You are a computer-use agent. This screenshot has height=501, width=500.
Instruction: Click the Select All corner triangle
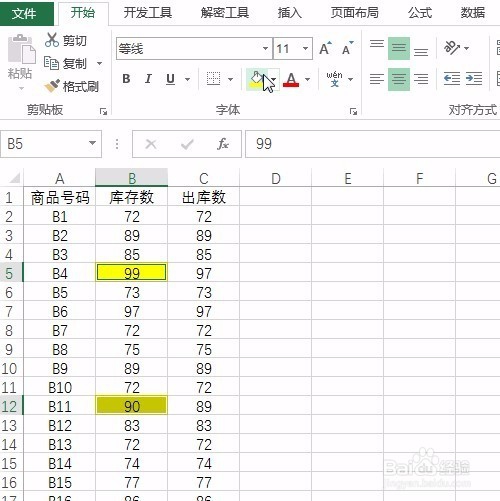point(15,178)
